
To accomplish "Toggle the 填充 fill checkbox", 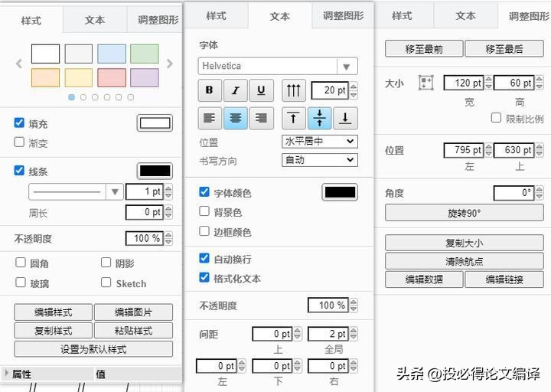I will tap(19, 122).
